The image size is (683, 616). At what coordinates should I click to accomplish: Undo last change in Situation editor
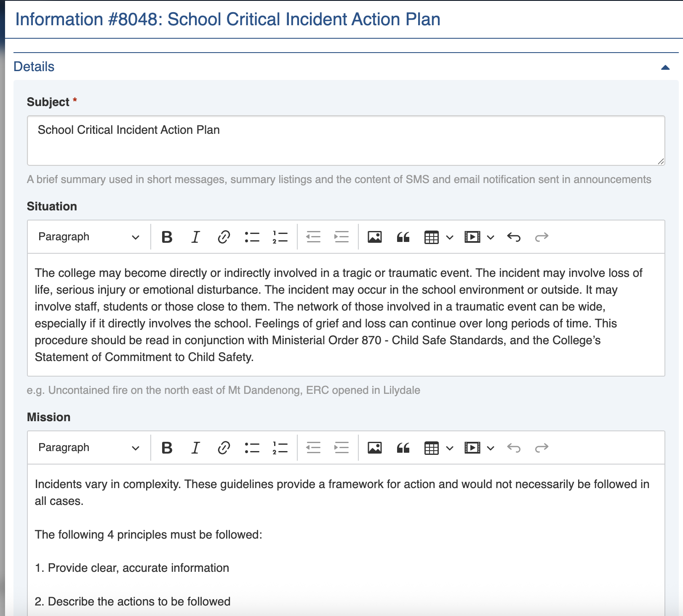(514, 237)
